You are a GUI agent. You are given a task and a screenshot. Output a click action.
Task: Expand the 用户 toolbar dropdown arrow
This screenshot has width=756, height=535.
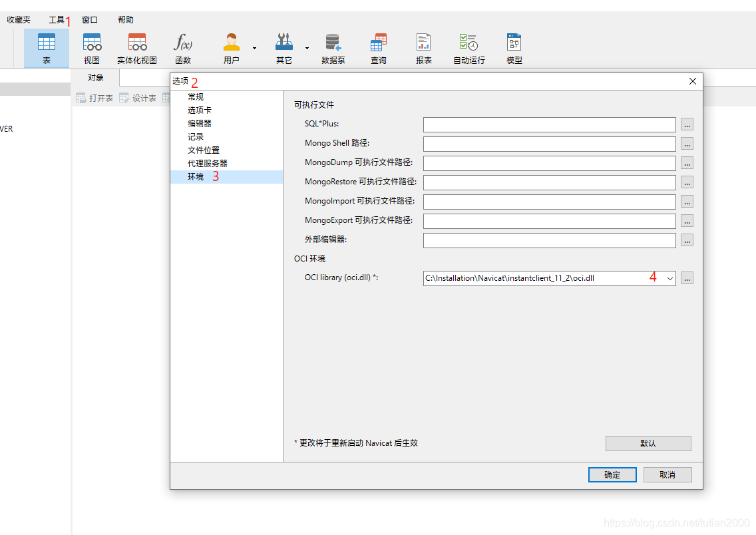255,48
